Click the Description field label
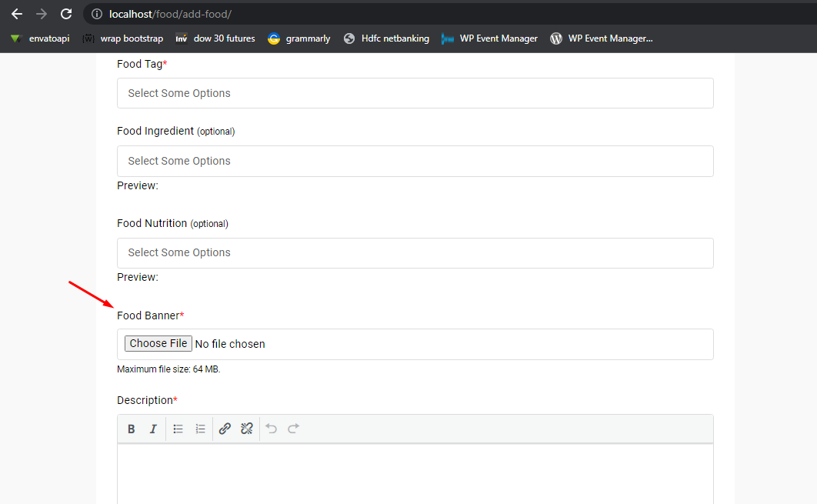 147,400
